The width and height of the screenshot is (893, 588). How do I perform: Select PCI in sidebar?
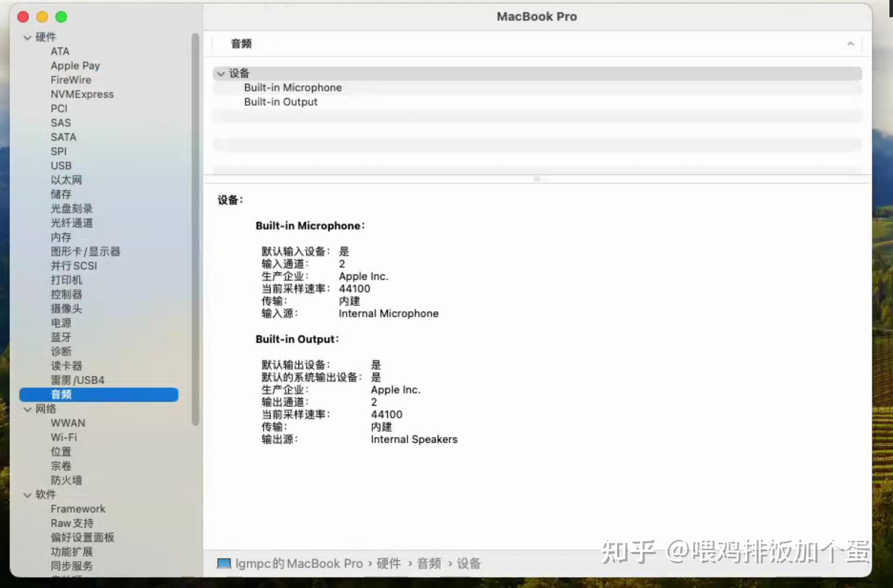point(59,109)
